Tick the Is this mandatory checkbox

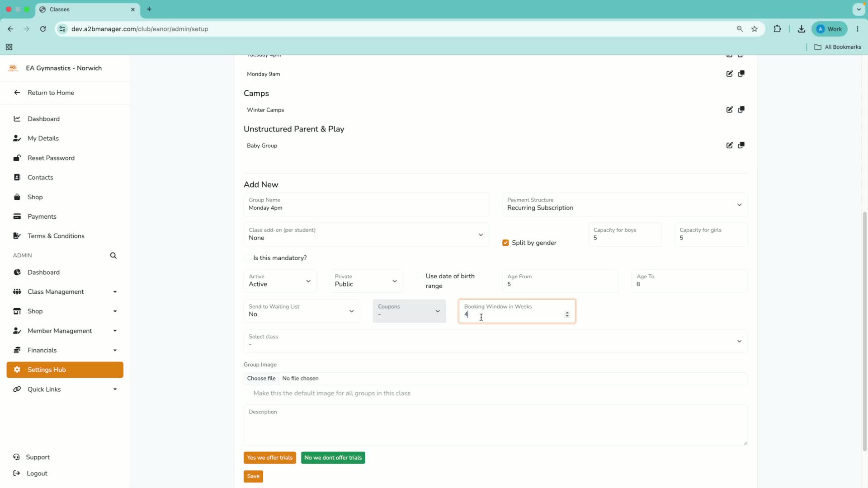[x=247, y=258]
